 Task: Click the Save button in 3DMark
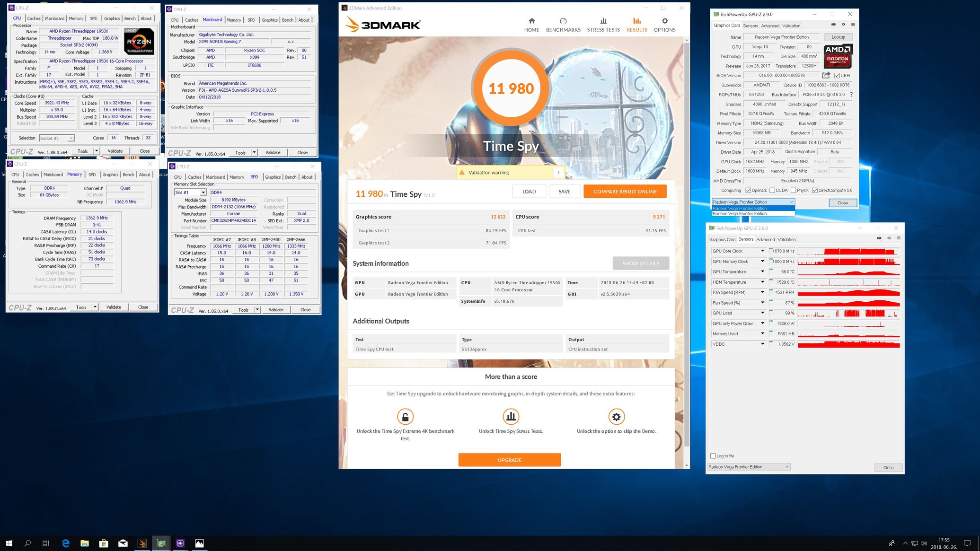point(565,192)
